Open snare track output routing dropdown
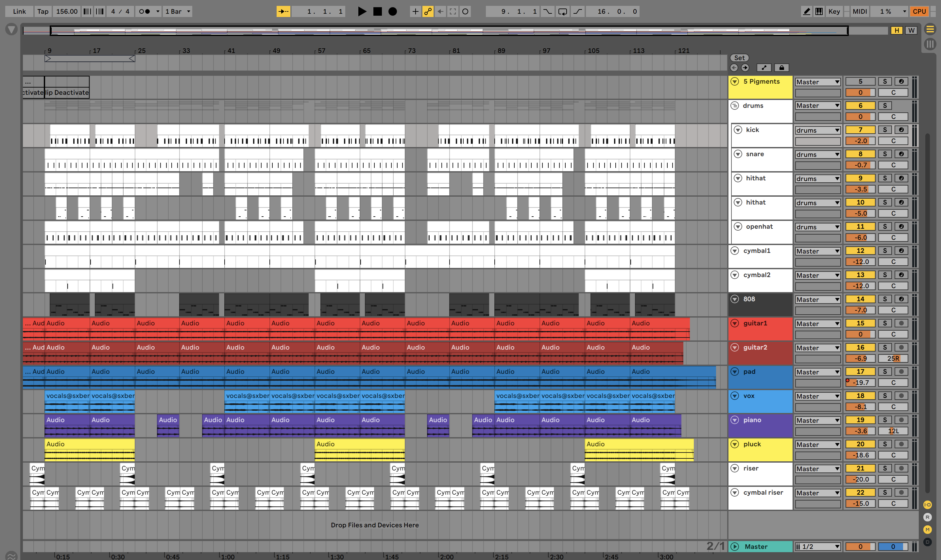941x560 pixels. [x=817, y=154]
